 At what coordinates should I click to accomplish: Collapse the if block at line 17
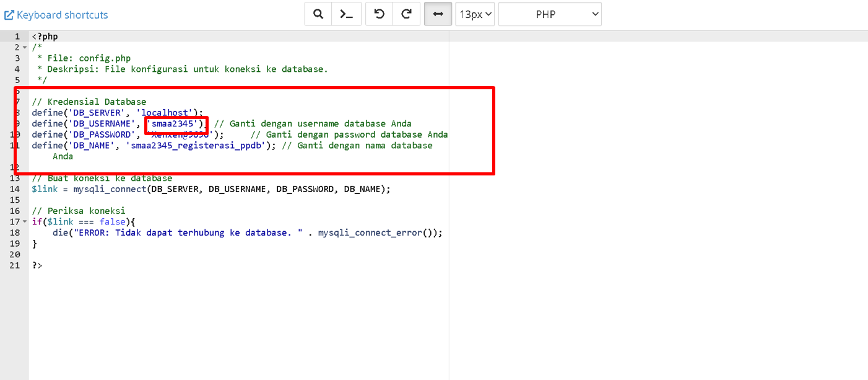25,222
